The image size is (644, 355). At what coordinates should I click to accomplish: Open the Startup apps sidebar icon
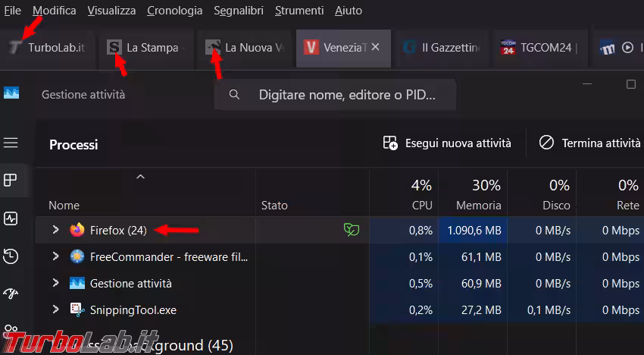(x=11, y=294)
